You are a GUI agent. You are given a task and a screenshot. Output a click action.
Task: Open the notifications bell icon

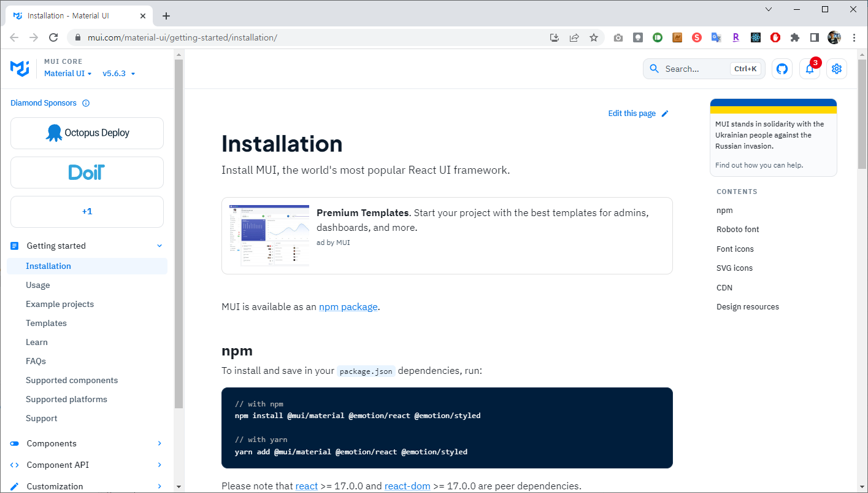click(810, 69)
